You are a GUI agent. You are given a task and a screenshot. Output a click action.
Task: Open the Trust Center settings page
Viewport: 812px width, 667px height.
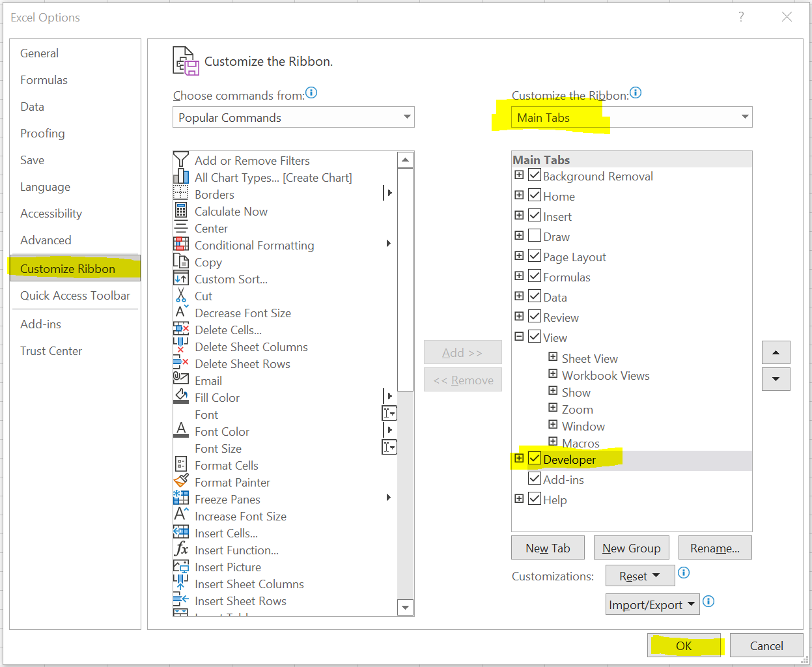point(51,350)
